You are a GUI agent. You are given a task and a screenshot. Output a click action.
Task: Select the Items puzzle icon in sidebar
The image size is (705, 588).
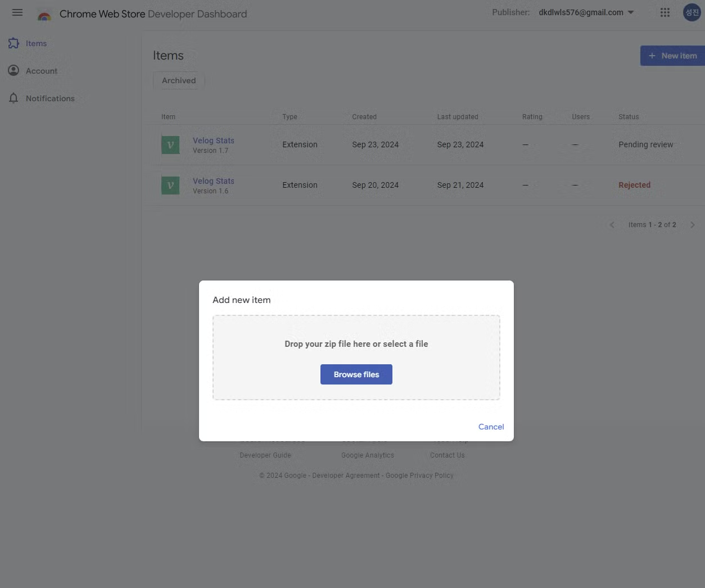(13, 43)
